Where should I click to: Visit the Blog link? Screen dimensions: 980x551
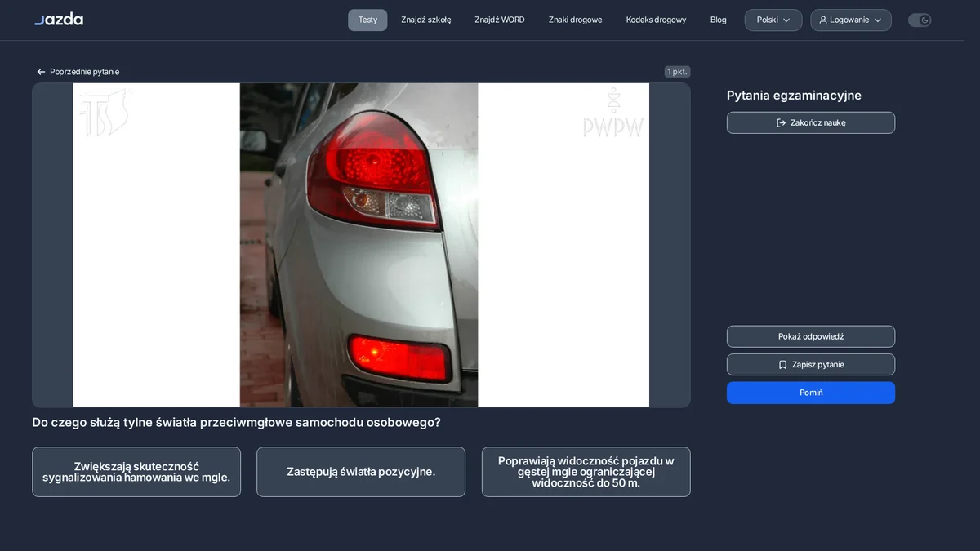click(x=719, y=20)
